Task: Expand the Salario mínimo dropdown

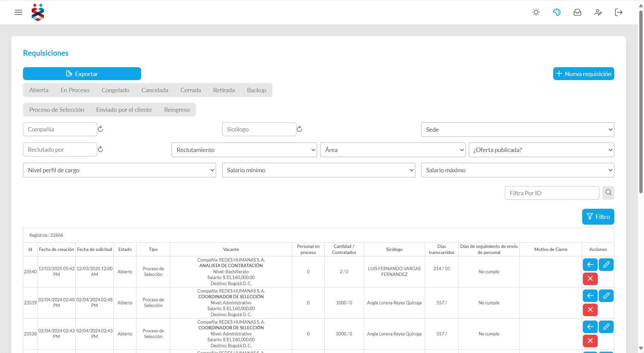Action: tap(318, 170)
